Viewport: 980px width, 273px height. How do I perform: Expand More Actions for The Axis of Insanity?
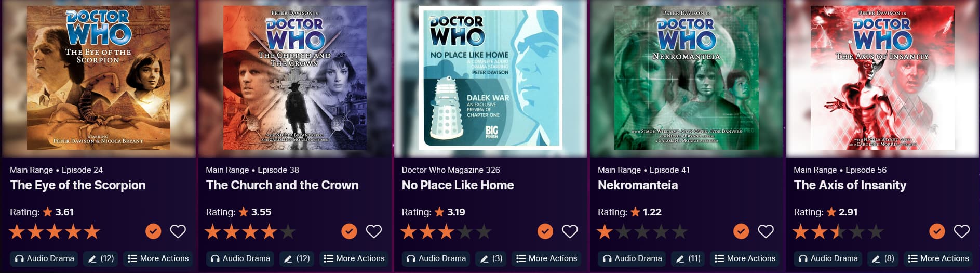pos(938,258)
